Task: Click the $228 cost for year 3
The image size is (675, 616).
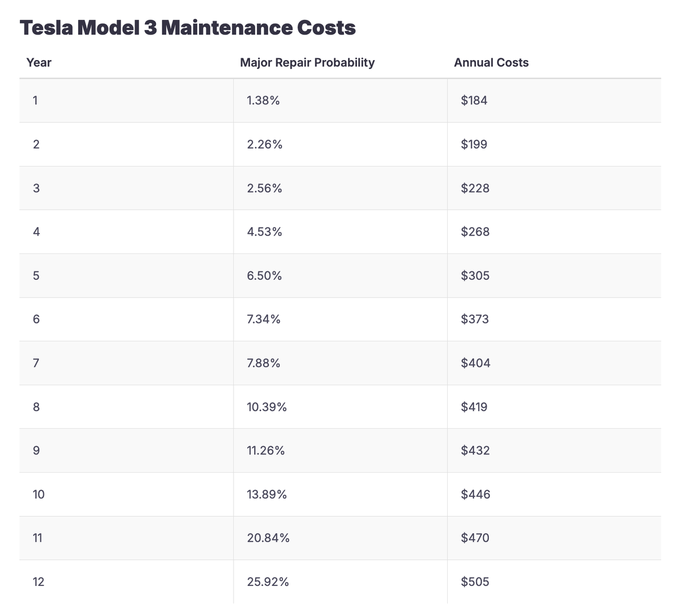Action: tap(475, 188)
